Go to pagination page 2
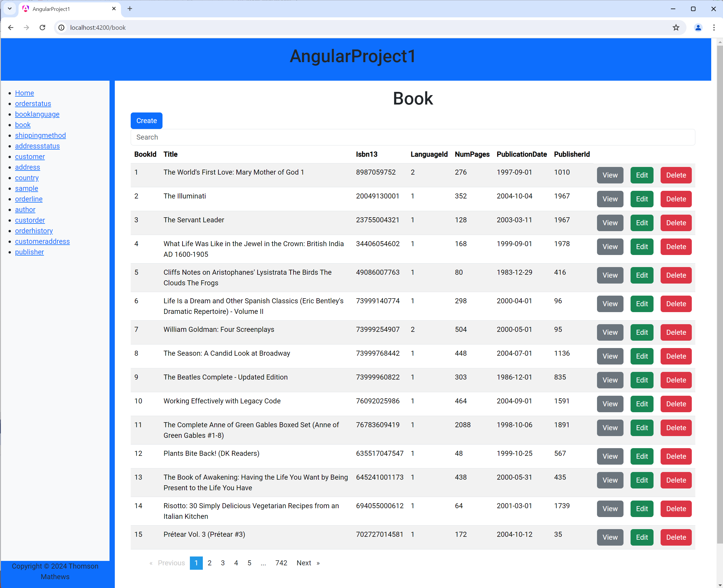This screenshot has width=723, height=588. pos(210,563)
